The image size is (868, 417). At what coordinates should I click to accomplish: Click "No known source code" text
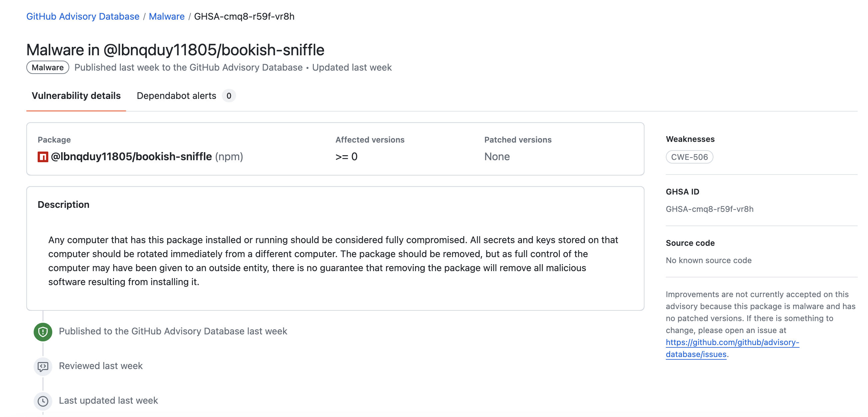708,260
